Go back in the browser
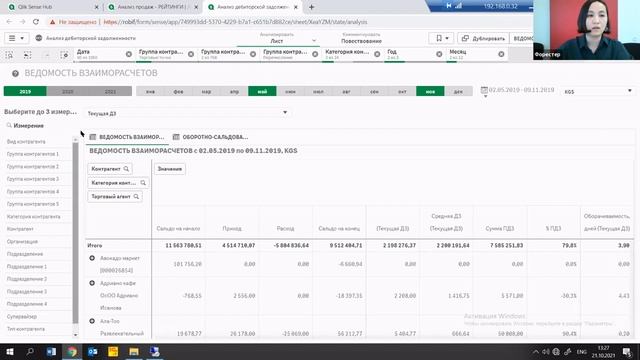The image size is (640, 360). [9, 22]
